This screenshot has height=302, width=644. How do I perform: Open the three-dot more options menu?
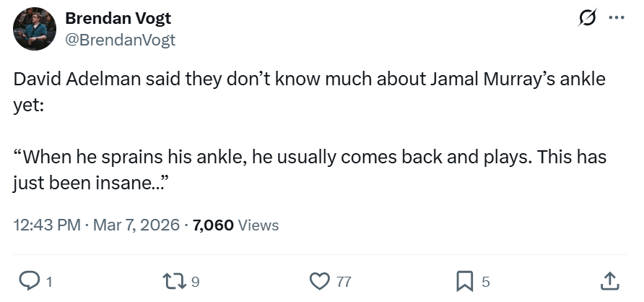pos(616,19)
